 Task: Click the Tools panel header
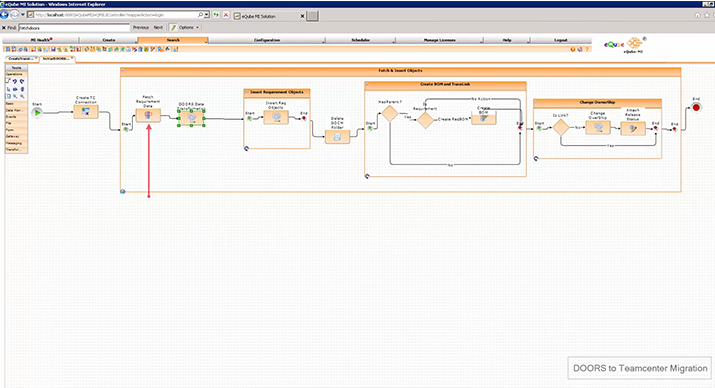[16, 67]
